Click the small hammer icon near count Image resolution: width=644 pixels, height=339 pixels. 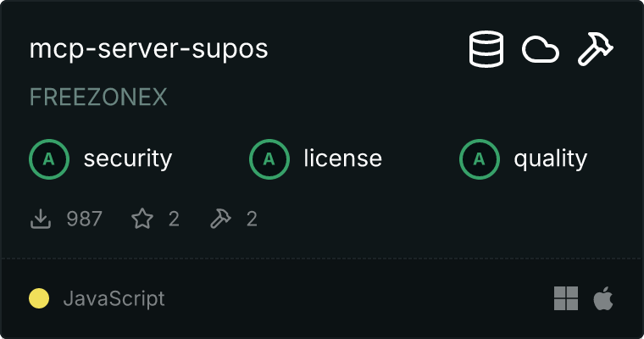pyautogui.click(x=220, y=219)
